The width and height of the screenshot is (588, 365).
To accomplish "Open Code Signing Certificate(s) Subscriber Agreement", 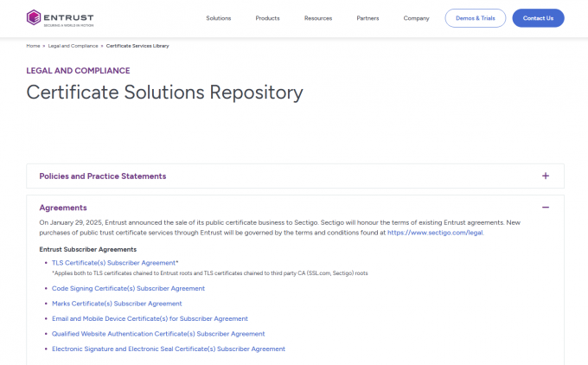I will point(128,288).
